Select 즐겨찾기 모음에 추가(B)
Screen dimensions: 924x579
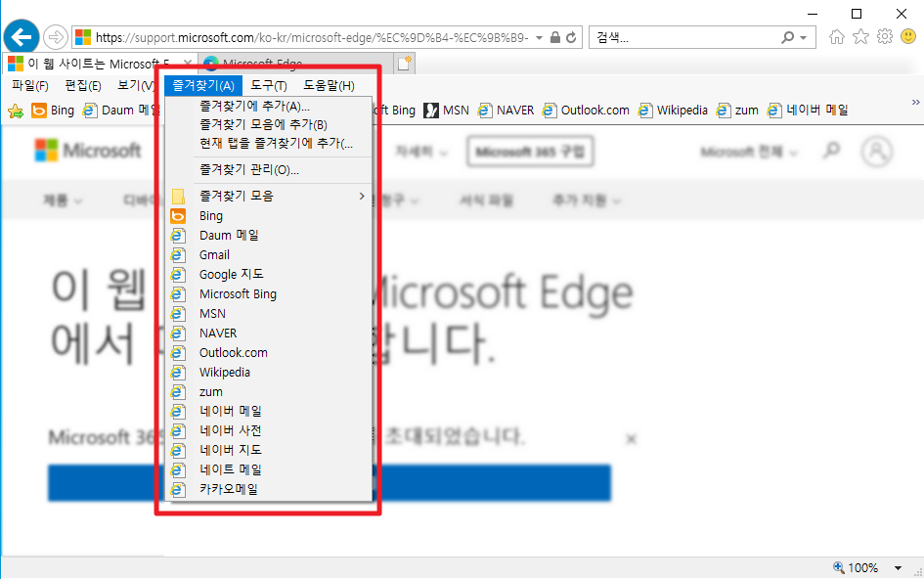pos(269,125)
